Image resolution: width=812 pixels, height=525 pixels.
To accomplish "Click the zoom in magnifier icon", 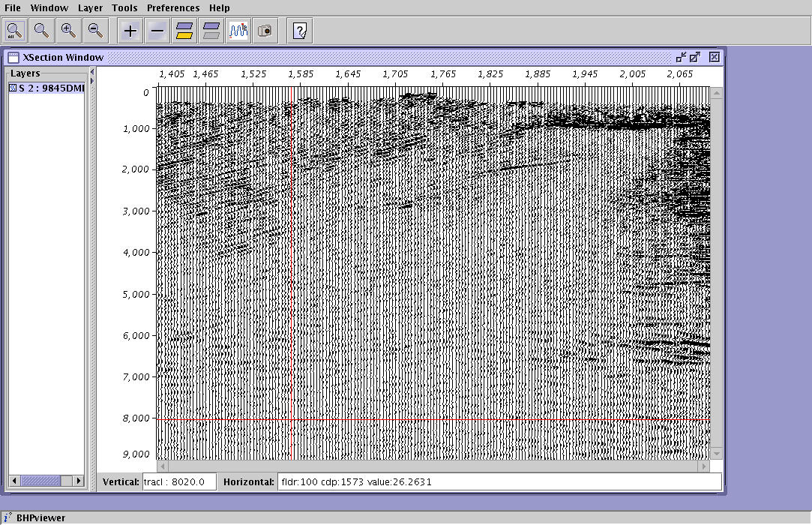I will click(68, 31).
